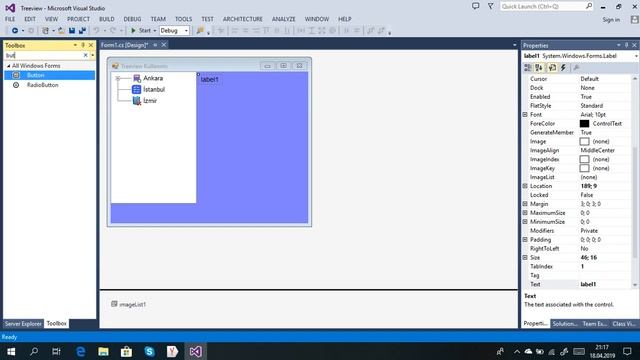Image resolution: width=640 pixels, height=360 pixels.
Task: Click the Locked property False value
Action: [587, 195]
